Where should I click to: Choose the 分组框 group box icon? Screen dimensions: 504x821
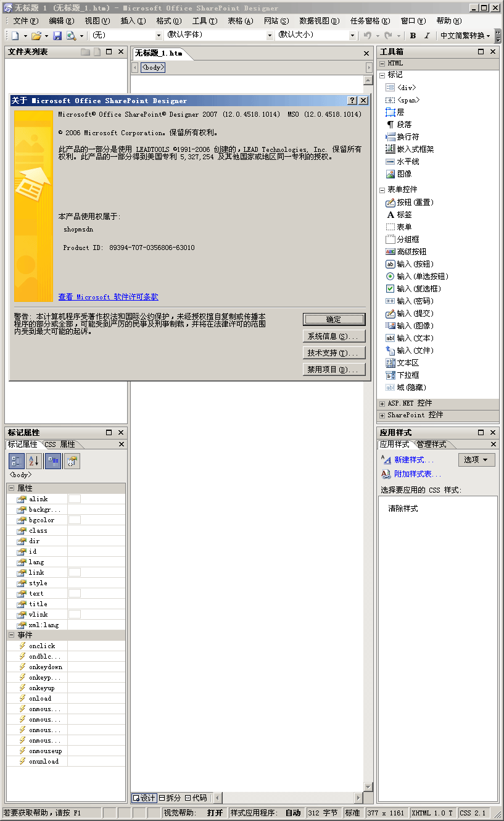tap(390, 240)
